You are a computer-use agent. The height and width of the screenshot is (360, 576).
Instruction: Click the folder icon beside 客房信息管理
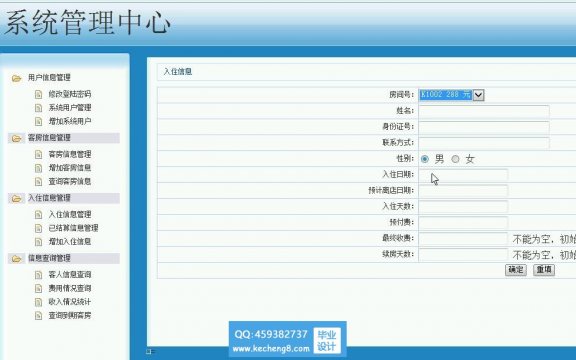pos(16,138)
